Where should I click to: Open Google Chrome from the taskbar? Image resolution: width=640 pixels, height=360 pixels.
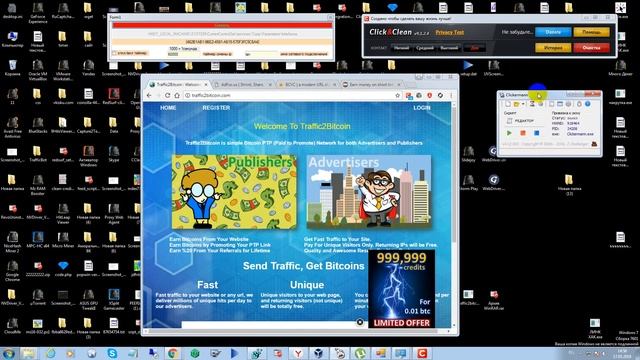tap(173, 353)
